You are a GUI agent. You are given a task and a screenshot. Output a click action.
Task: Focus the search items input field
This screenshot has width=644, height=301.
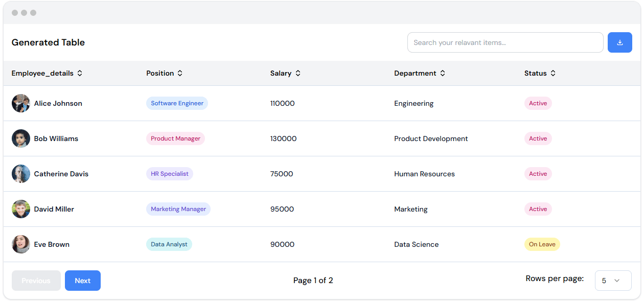coord(505,42)
